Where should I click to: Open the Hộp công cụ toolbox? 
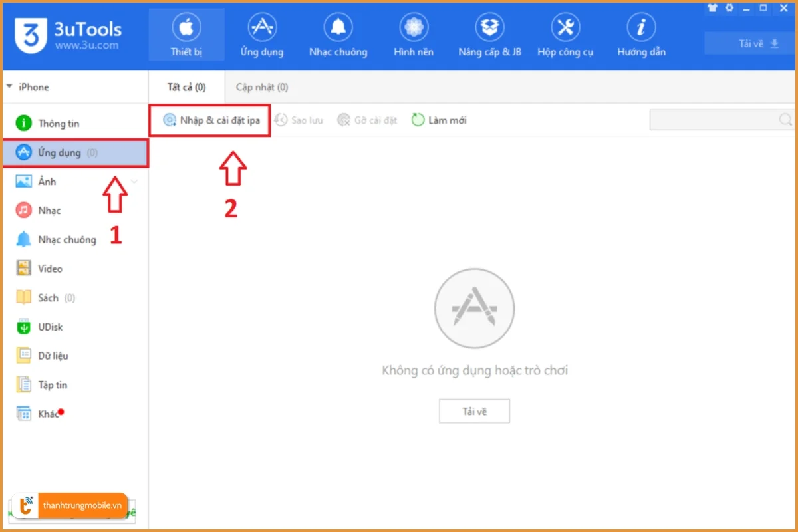tap(565, 33)
